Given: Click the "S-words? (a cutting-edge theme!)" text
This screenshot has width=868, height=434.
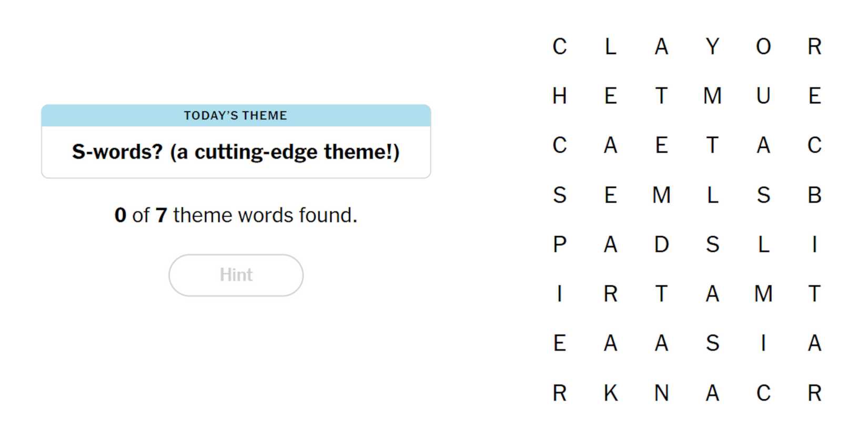Looking at the screenshot, I should coord(236,152).
